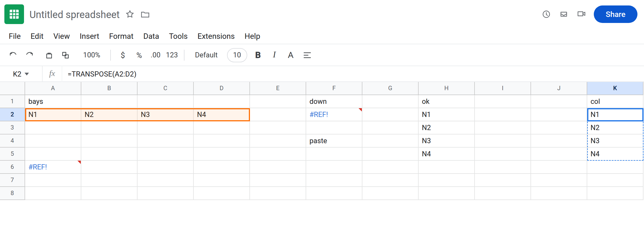Toggle bold formatting
The image size is (644, 235).
point(258,55)
